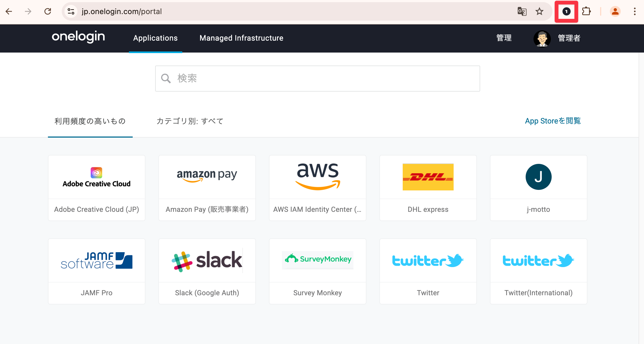Launch the DHL logo tile
644x344 pixels.
point(428,177)
